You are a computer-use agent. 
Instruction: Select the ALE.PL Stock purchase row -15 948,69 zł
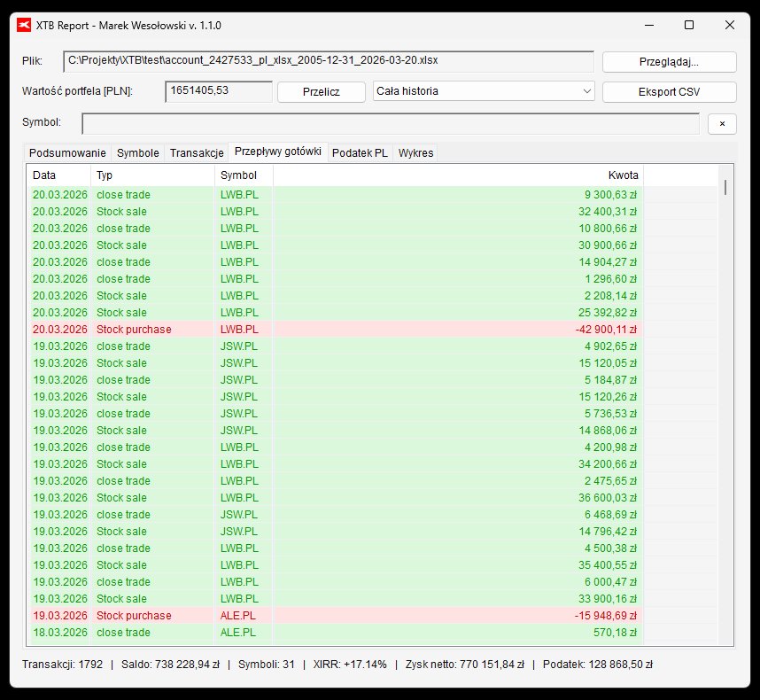coord(335,616)
